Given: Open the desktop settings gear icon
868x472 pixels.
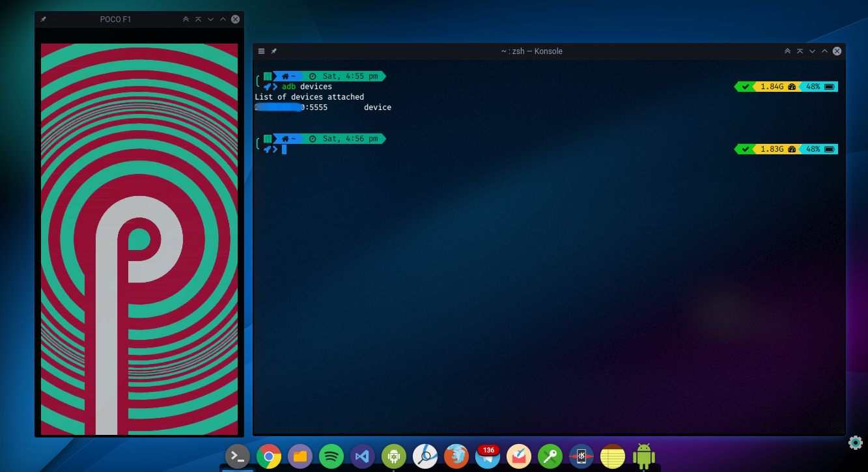Looking at the screenshot, I should 856,443.
